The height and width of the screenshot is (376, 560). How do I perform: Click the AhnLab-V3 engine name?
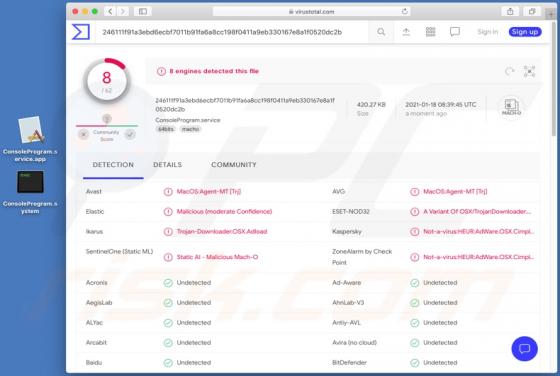tap(348, 302)
